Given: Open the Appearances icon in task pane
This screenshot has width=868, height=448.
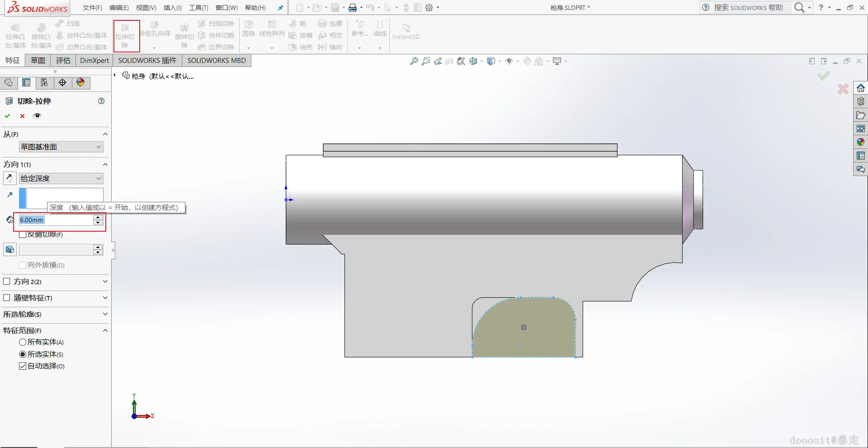Looking at the screenshot, I should (x=860, y=142).
